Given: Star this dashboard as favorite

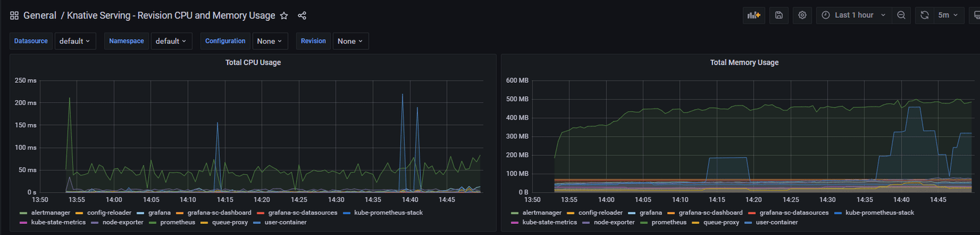Looking at the screenshot, I should click(x=284, y=15).
